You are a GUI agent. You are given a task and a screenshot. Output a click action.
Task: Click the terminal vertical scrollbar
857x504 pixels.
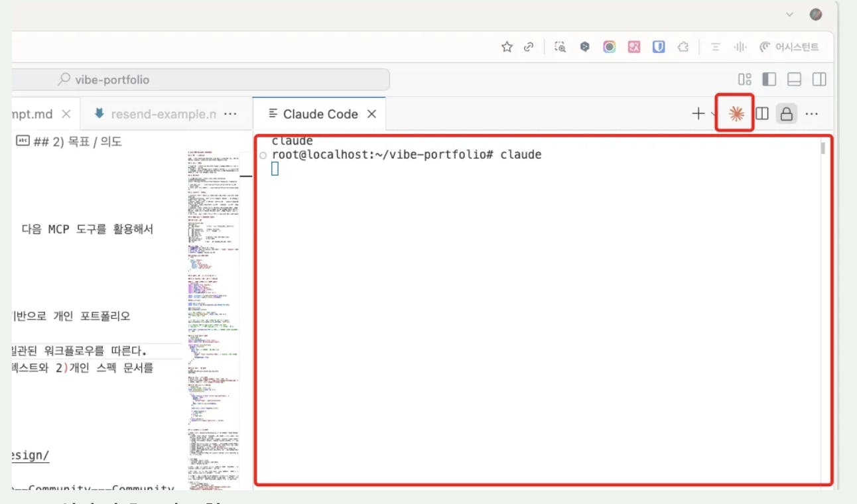[823, 147]
